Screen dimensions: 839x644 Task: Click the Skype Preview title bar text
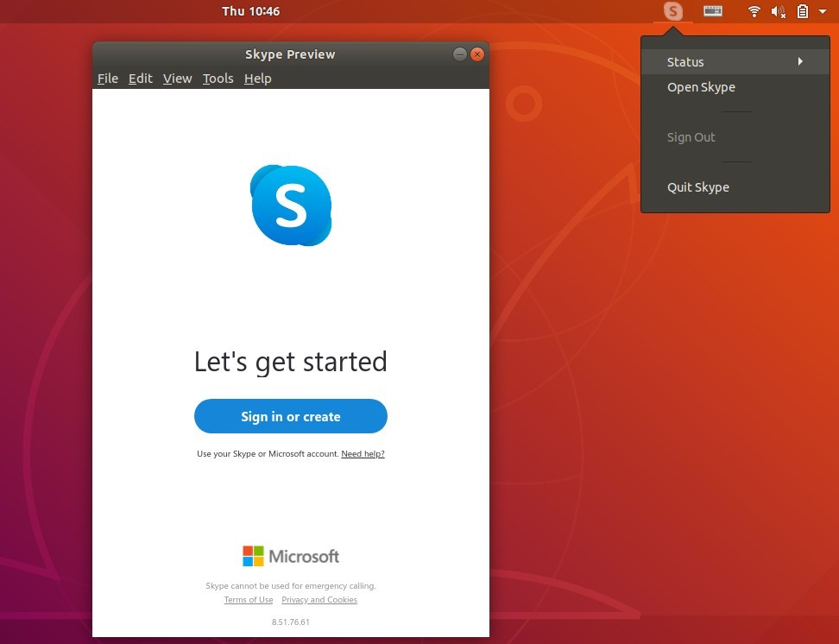point(290,54)
